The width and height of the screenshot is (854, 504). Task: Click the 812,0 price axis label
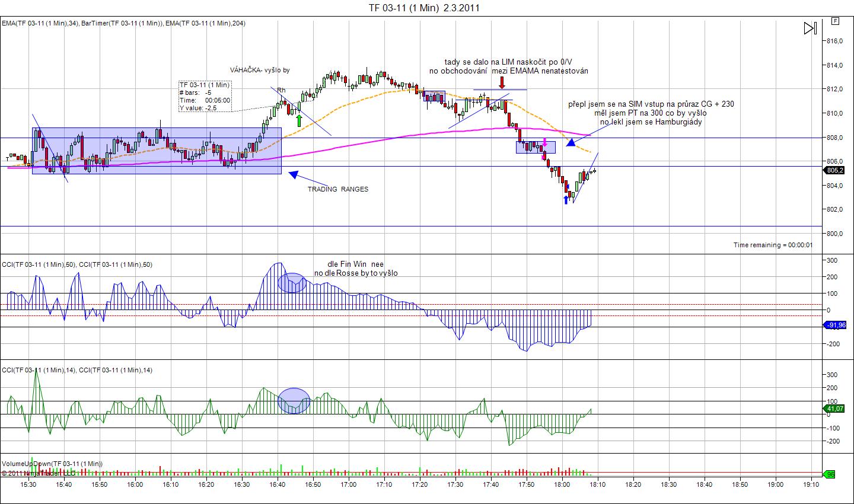point(834,89)
